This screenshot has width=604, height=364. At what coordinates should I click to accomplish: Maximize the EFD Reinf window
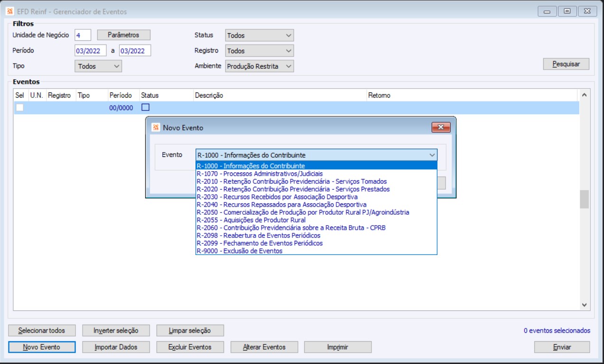pyautogui.click(x=567, y=11)
